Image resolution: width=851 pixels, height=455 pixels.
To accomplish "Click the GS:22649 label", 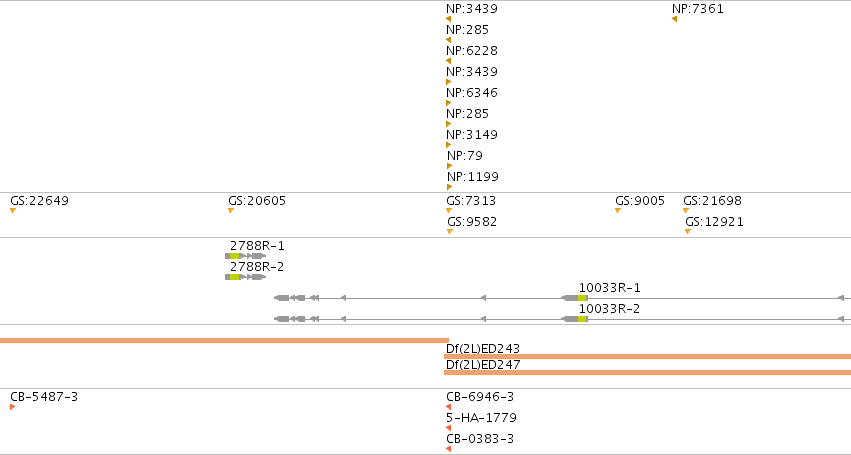I will pyautogui.click(x=40, y=201).
